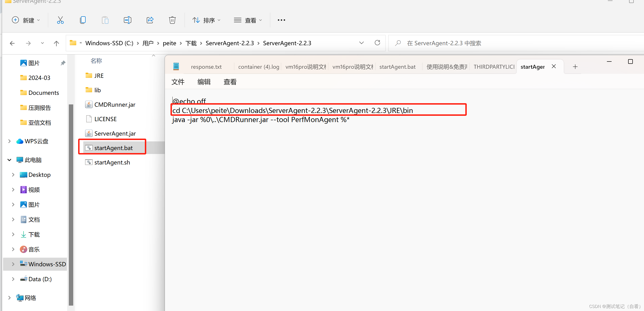Image resolution: width=644 pixels, height=311 pixels.
Task: Expand the Desktop tree node
Action: point(13,175)
